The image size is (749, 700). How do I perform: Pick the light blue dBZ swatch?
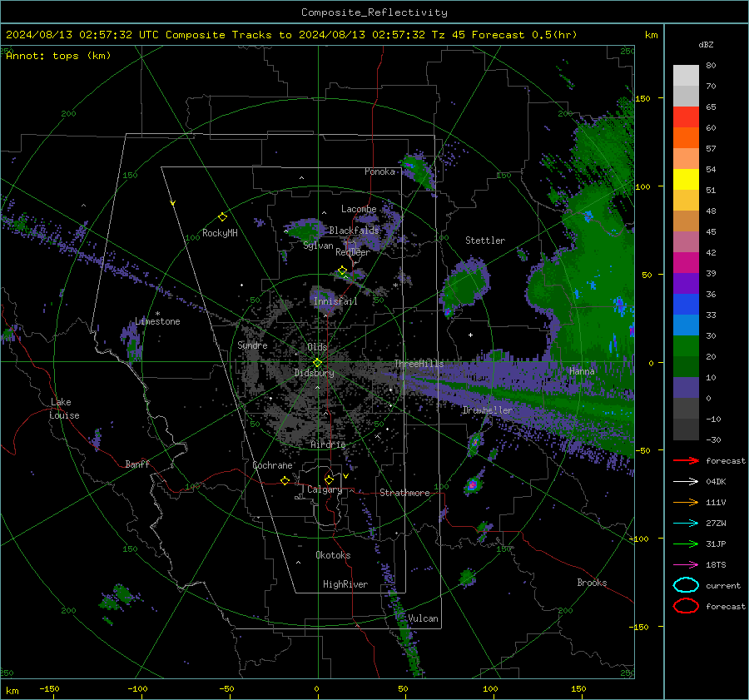coord(686,325)
